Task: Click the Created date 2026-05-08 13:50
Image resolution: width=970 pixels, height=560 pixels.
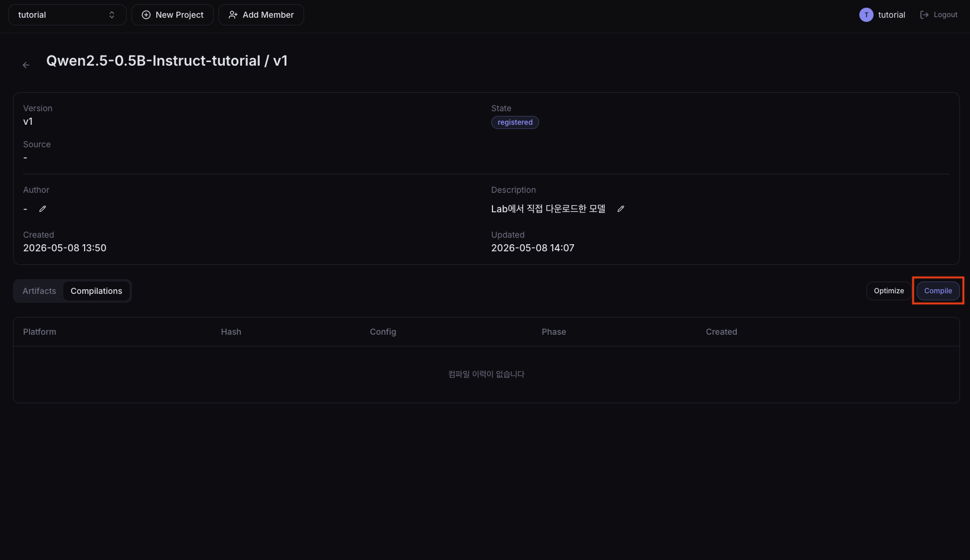Action: tap(65, 248)
